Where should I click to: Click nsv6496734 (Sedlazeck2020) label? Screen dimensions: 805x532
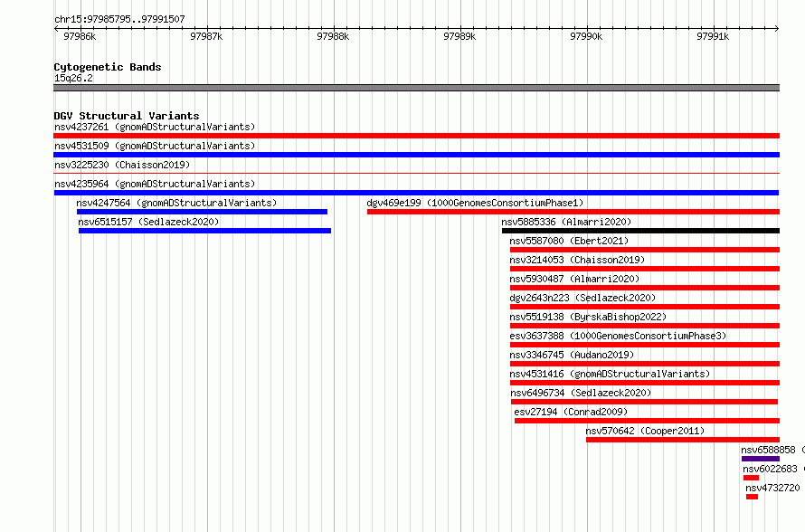click(581, 393)
